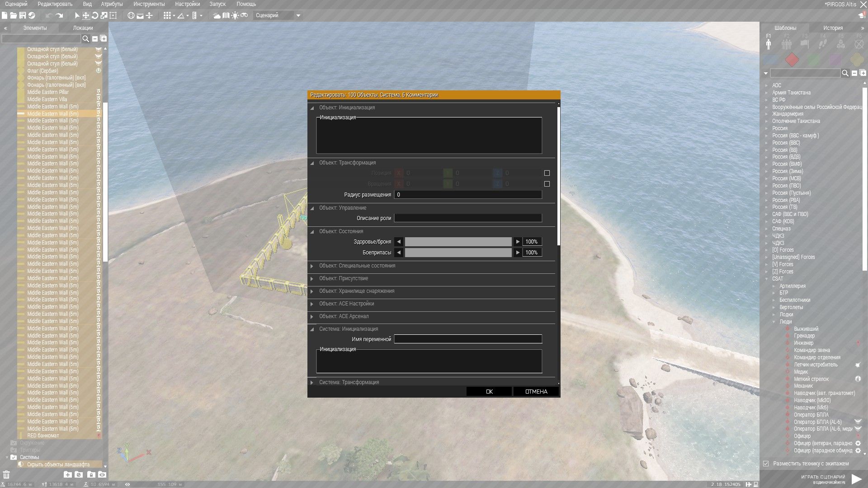
Task: Toggle the Триггеры layer checkbox
Action: point(14,450)
